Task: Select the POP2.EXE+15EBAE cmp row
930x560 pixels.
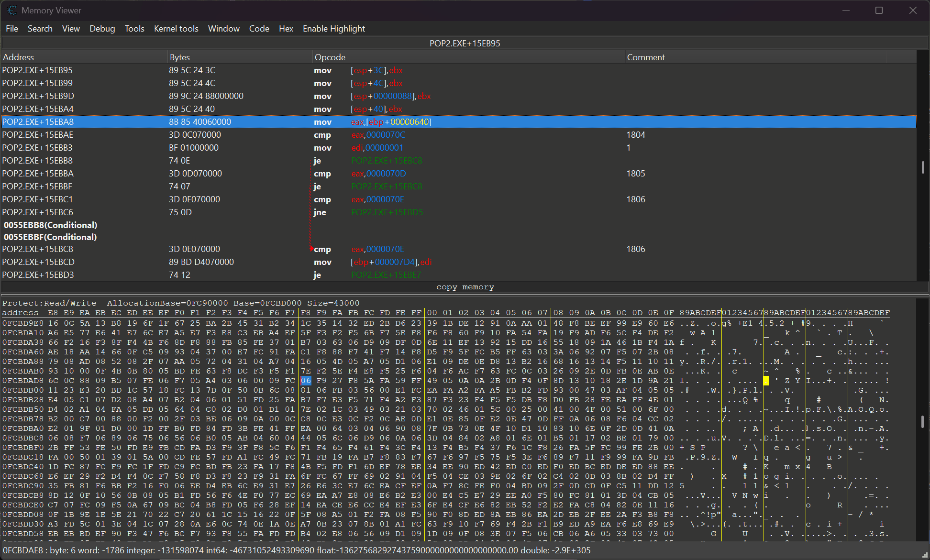Action: click(459, 135)
